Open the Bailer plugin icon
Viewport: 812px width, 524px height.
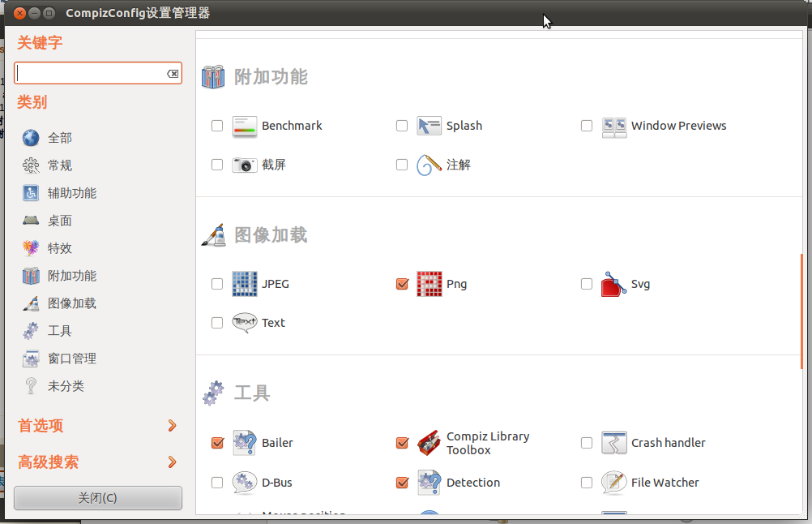tap(245, 443)
